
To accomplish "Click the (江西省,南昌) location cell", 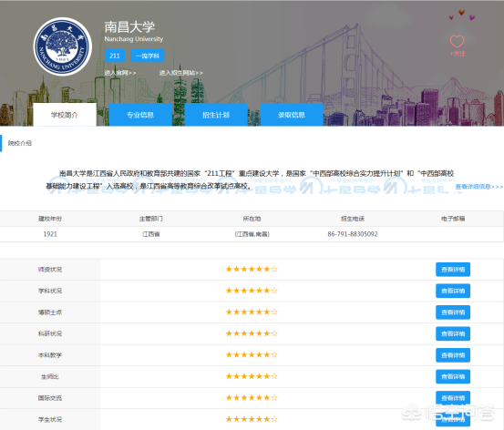I will (x=252, y=234).
